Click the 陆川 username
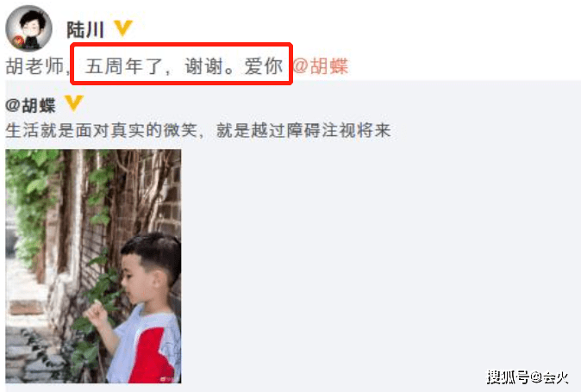The height and width of the screenshot is (392, 581). click(x=84, y=30)
